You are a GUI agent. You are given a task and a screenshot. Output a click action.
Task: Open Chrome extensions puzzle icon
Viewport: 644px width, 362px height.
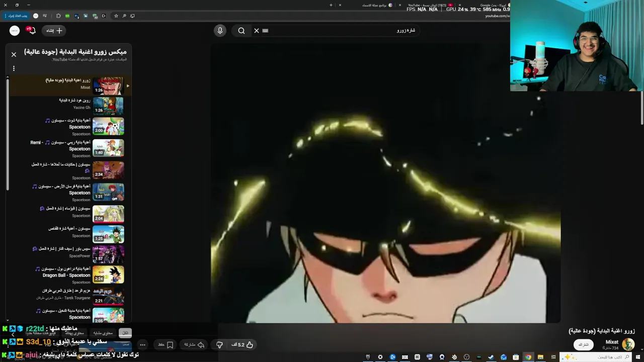click(x=58, y=16)
